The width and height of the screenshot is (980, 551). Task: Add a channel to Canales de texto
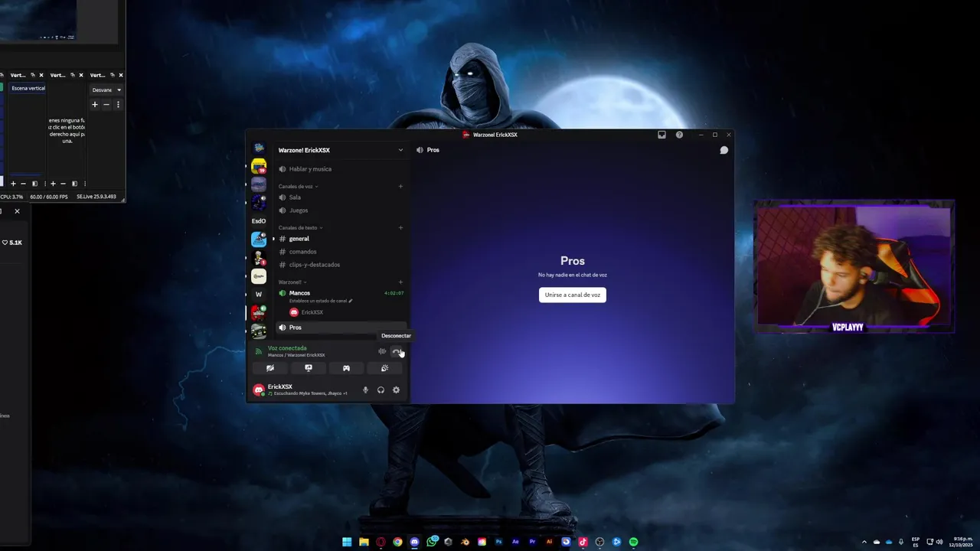400,227
